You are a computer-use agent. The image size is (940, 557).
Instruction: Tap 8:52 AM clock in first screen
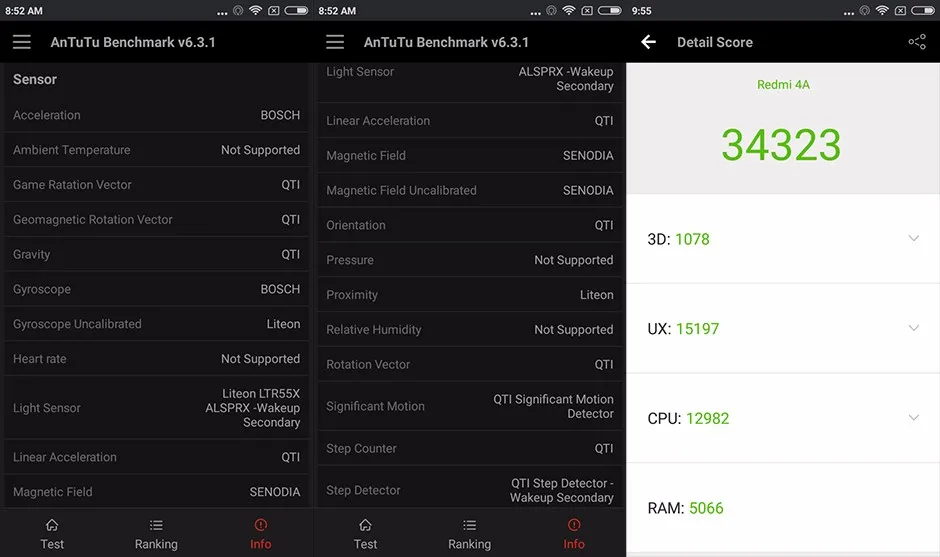click(24, 11)
